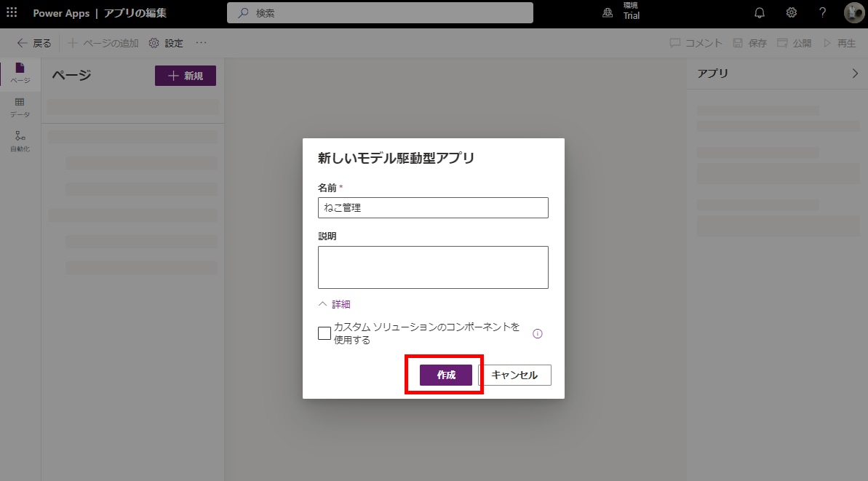
Task: Click the 公開 command
Action: (x=795, y=43)
